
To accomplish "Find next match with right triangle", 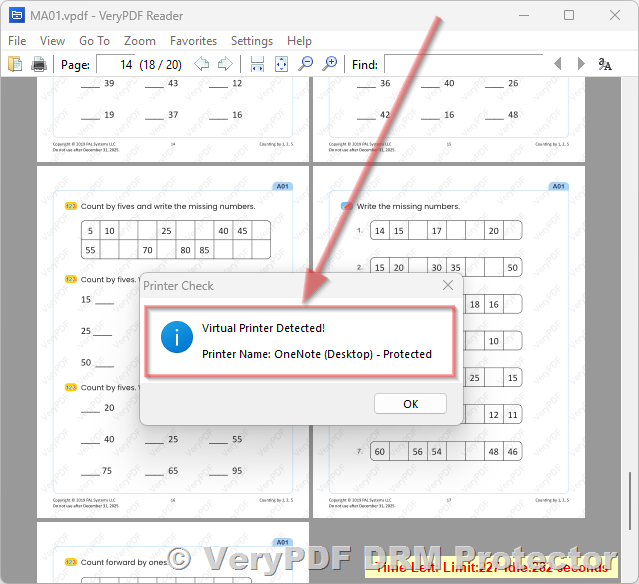I will click(581, 64).
